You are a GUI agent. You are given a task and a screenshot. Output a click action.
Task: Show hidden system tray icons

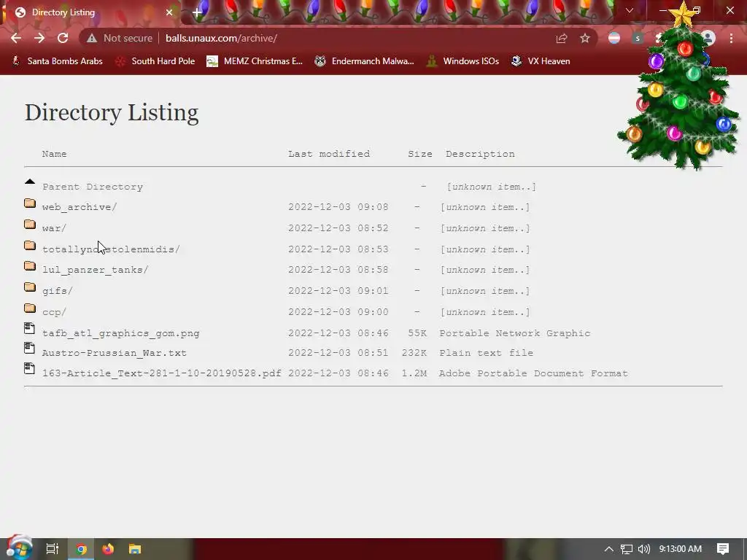pos(609,549)
